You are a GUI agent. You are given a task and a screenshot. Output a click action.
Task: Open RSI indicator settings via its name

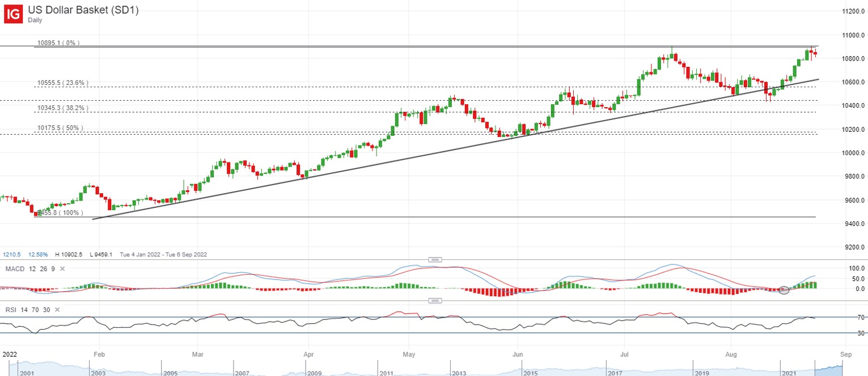(x=10, y=310)
